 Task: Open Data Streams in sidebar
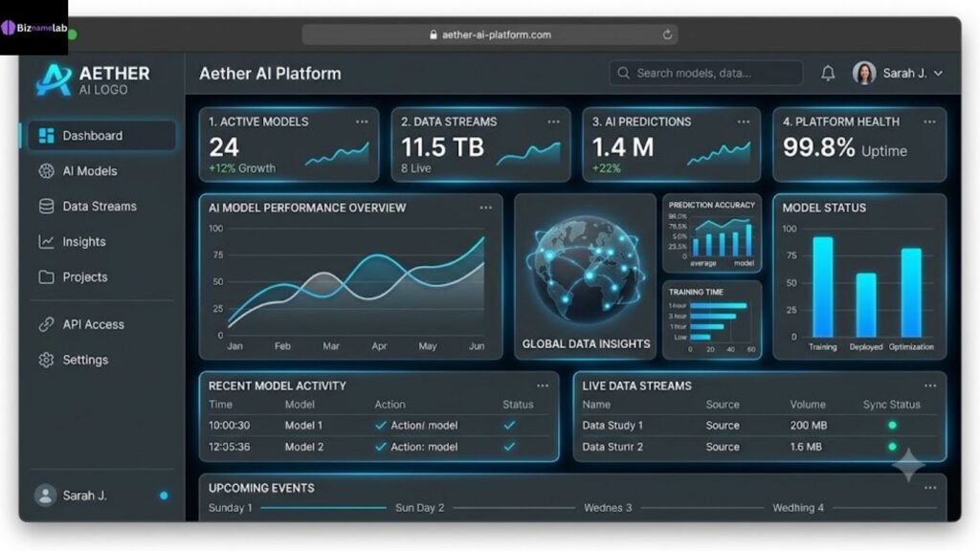pyautogui.click(x=87, y=207)
